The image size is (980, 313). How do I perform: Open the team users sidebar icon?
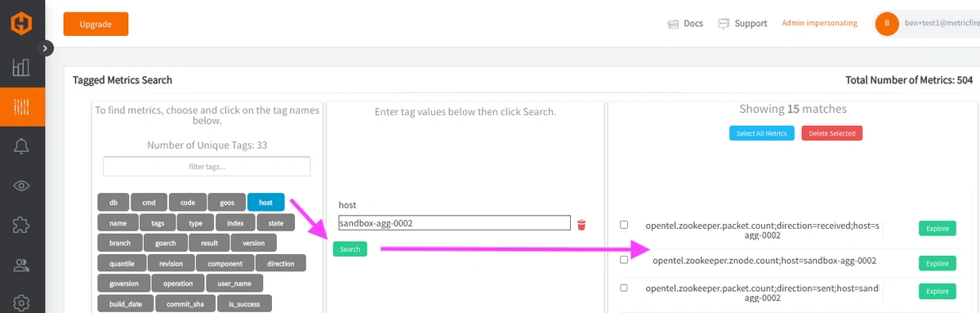22,264
